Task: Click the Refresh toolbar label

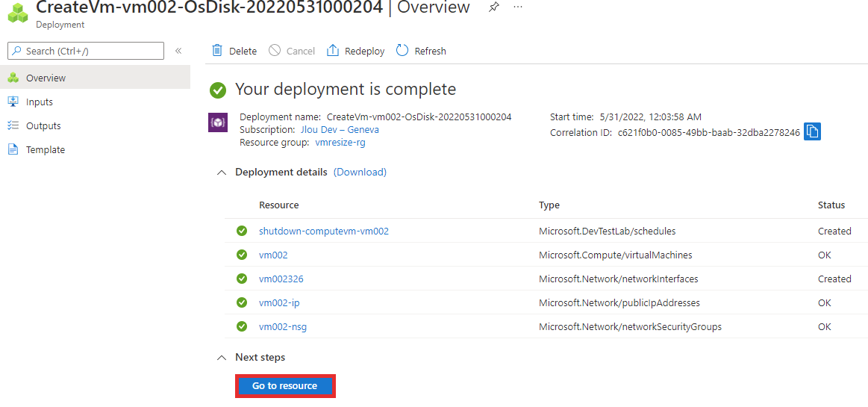Action: pos(430,51)
